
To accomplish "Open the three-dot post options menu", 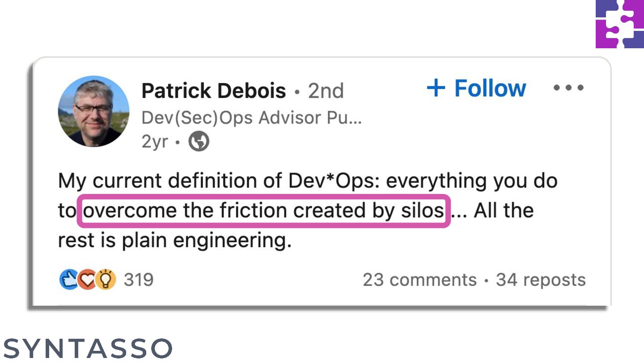I will point(568,88).
